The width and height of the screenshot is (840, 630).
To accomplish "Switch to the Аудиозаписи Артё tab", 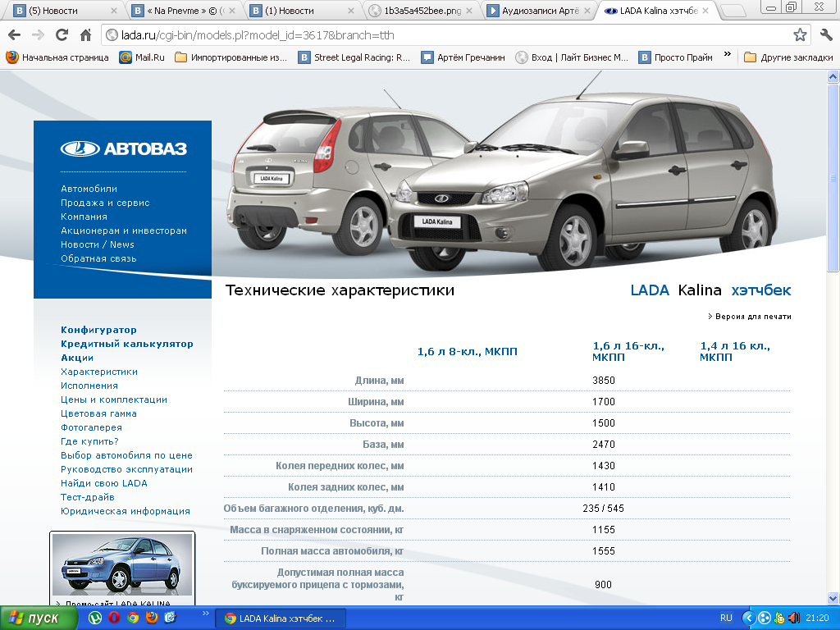I will [540, 11].
